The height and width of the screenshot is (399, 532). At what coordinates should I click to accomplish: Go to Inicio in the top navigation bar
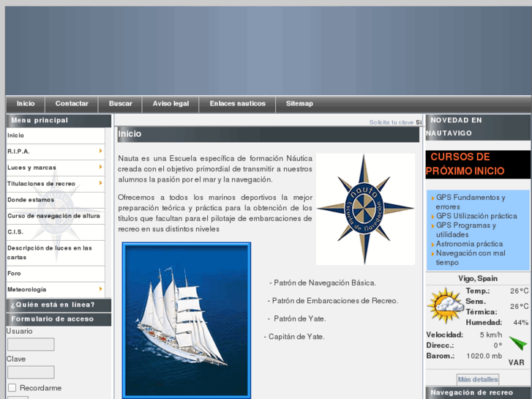(x=26, y=103)
